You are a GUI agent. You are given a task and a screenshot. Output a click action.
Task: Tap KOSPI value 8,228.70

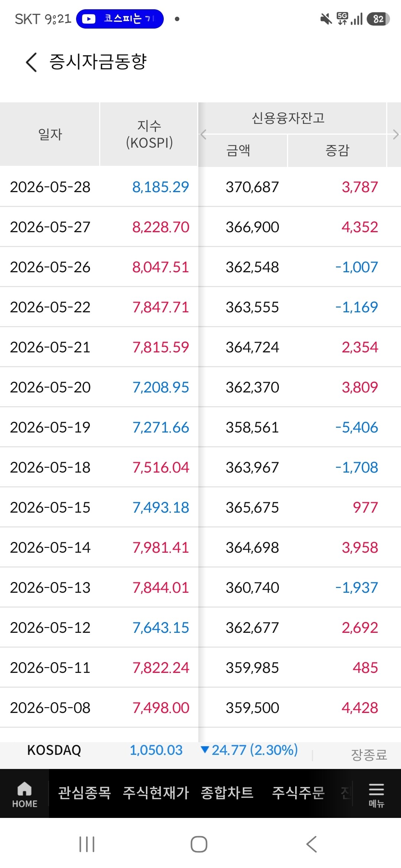161,227
